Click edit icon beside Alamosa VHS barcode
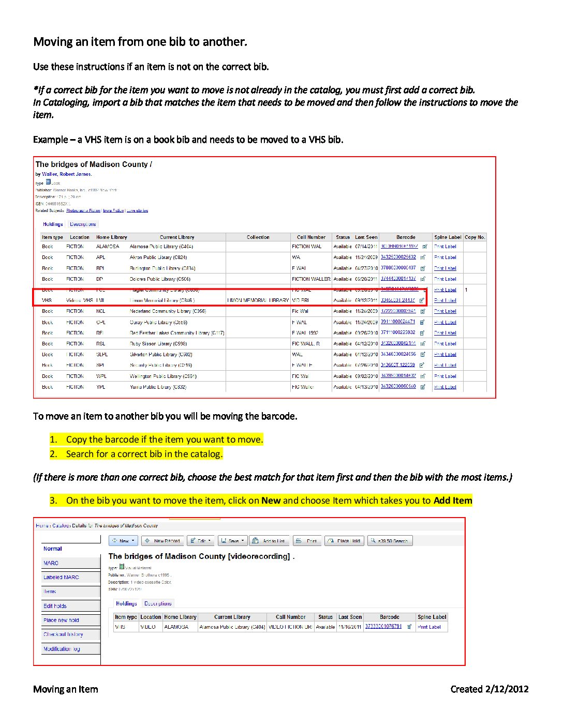Viewport: 563px width, 728px height. [409, 627]
